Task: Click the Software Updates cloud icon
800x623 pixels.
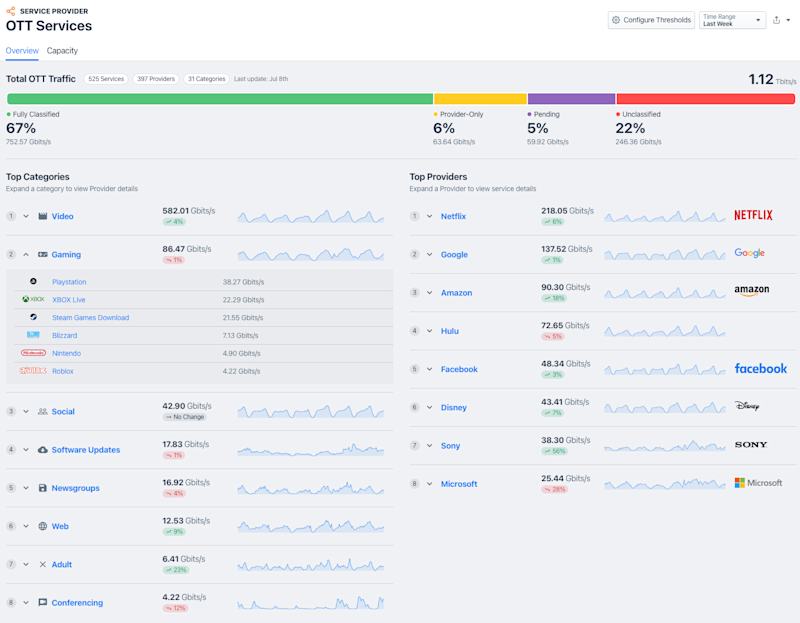Action: click(x=42, y=450)
